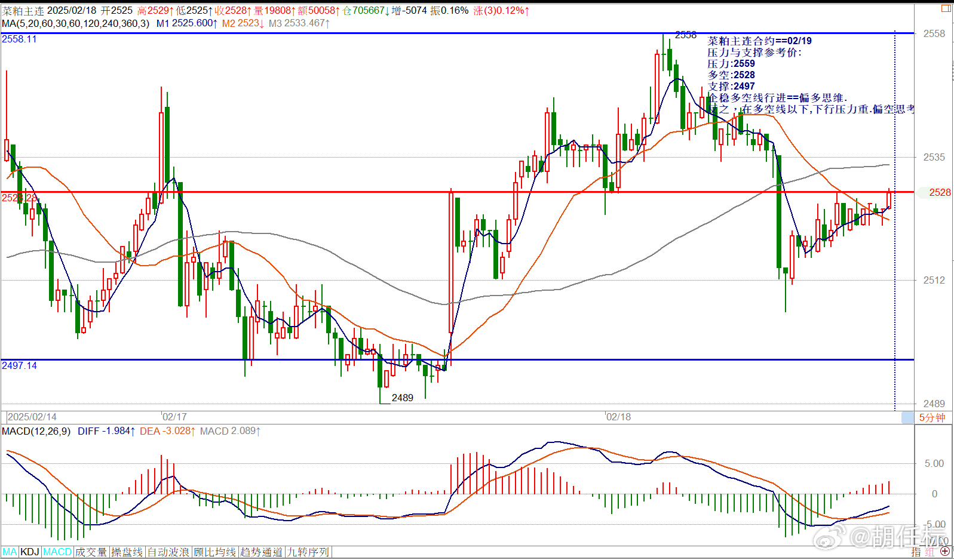Click the 2512 price axis label
The height and width of the screenshot is (560, 954).
(x=934, y=280)
